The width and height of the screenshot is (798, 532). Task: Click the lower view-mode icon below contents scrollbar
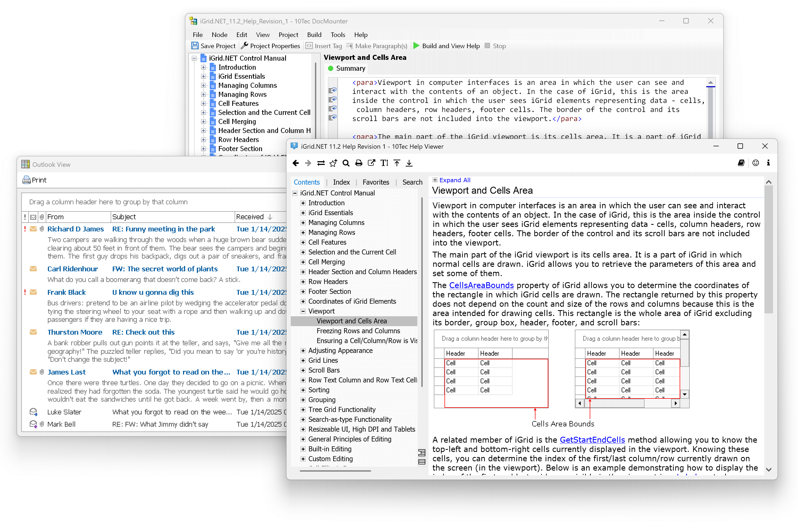pos(422,462)
